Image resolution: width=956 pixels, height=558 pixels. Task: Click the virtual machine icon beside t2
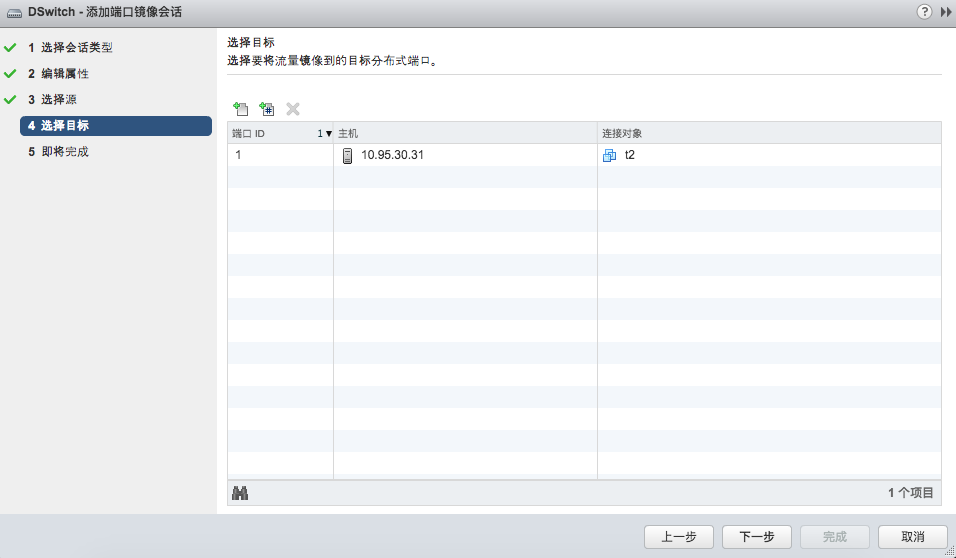(609, 156)
